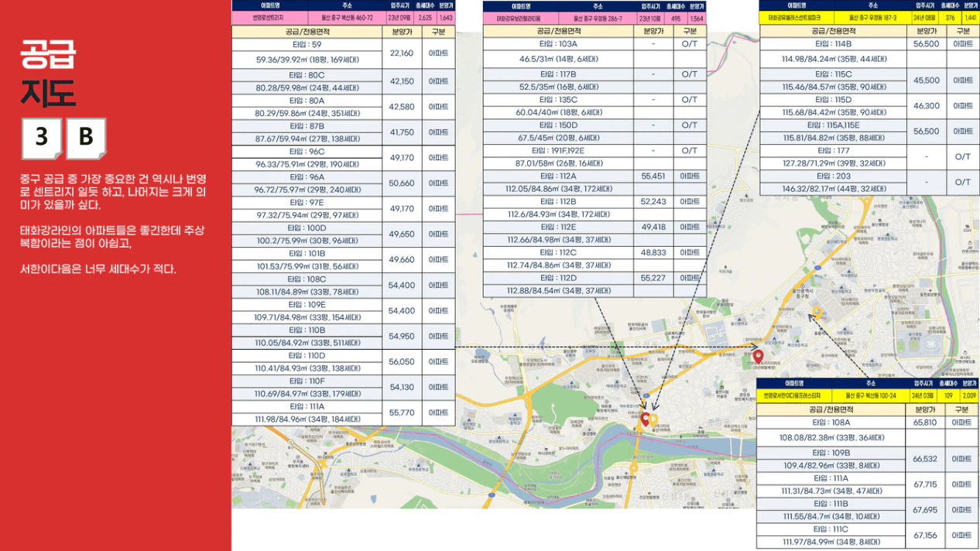
Task: Click the price 67,695
Action: point(924,510)
